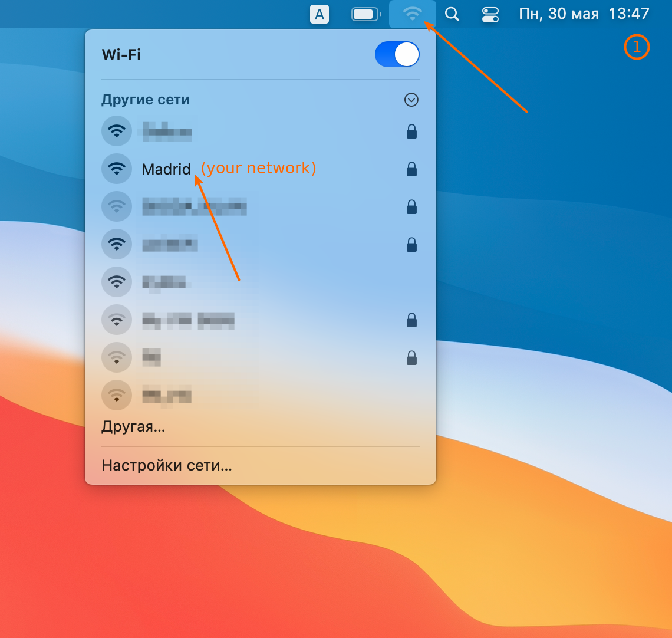Click the Wi-Fi signal icon beside Madrid

(117, 169)
